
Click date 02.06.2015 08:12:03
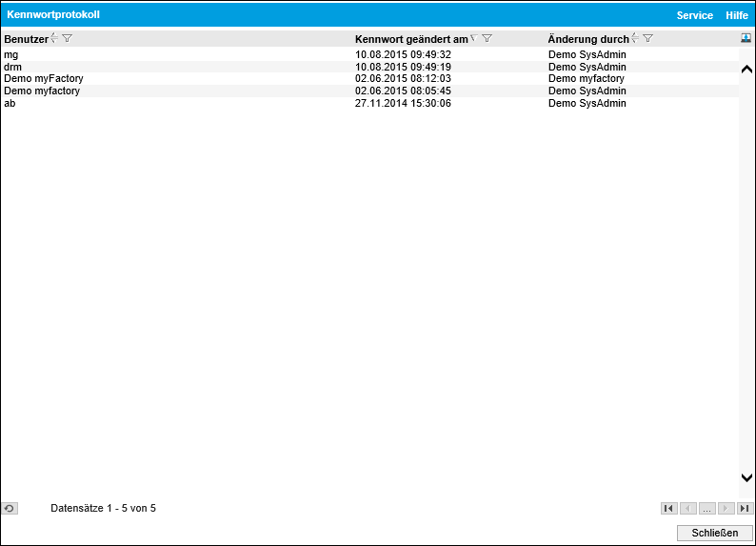[x=403, y=79]
